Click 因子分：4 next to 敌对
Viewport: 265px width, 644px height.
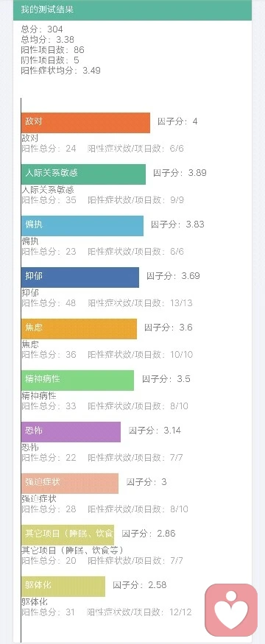[177, 121]
